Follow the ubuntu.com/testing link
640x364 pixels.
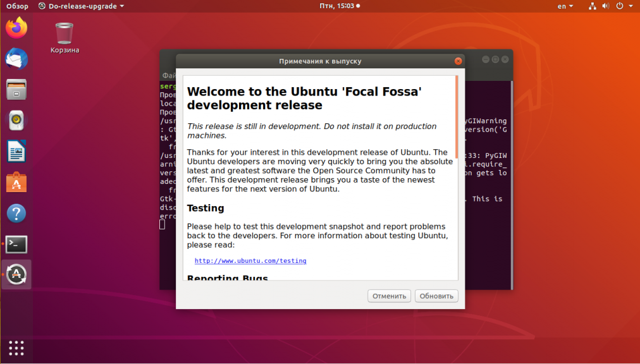coord(250,260)
